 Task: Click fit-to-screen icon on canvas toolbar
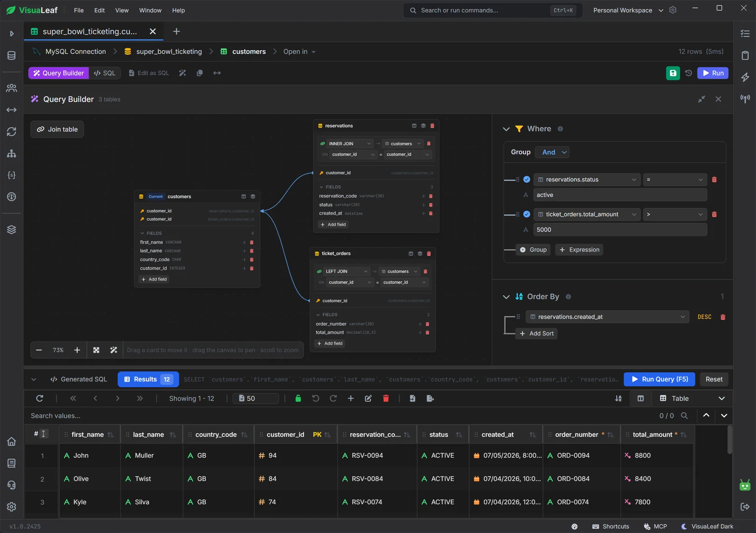96,350
